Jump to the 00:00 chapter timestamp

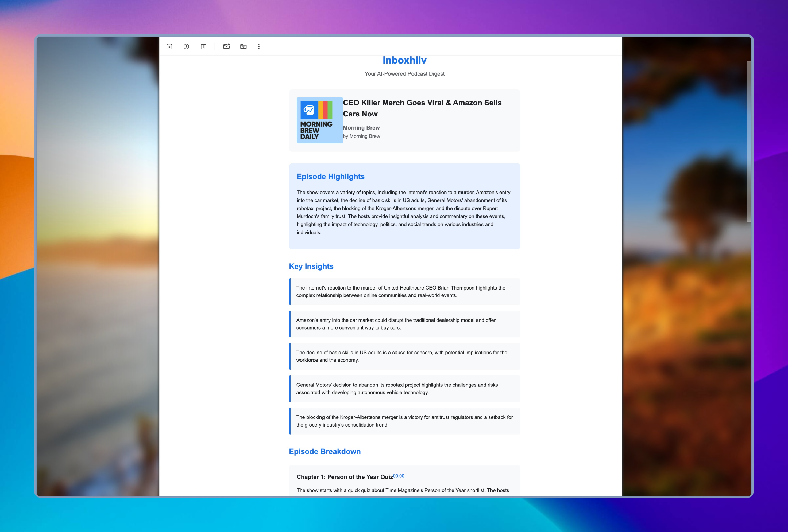(399, 476)
